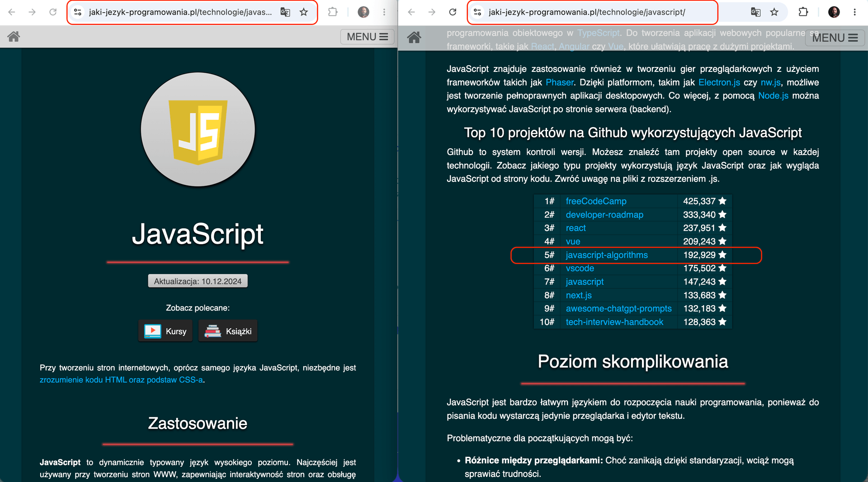Open freeCodeCamp project link

596,201
